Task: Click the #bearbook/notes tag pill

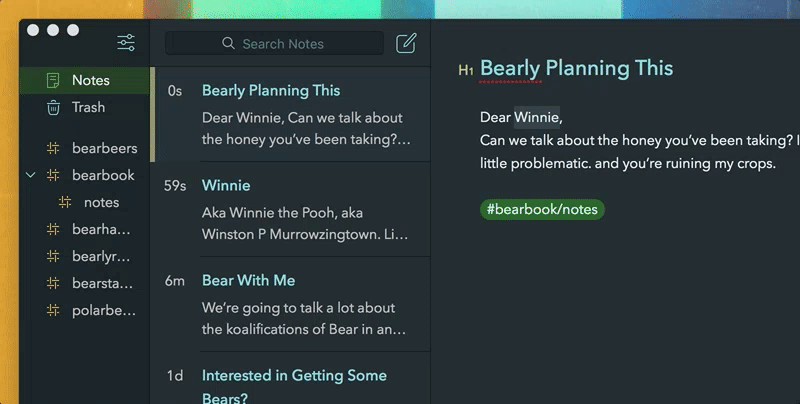Action: pos(542,209)
